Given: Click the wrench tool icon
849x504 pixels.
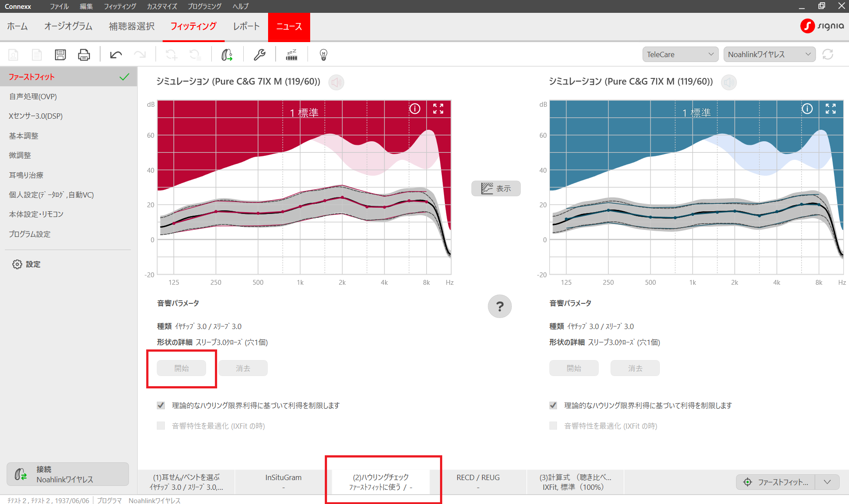Looking at the screenshot, I should [259, 54].
